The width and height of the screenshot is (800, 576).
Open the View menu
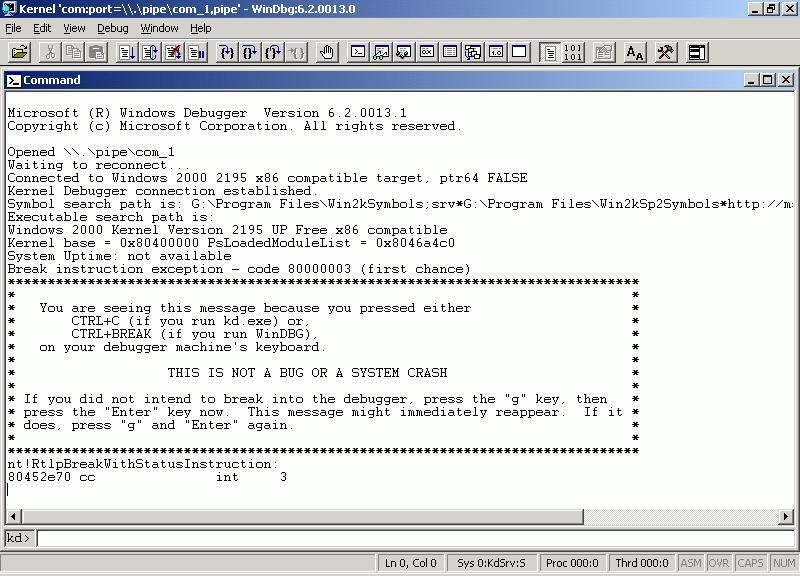[x=74, y=29]
